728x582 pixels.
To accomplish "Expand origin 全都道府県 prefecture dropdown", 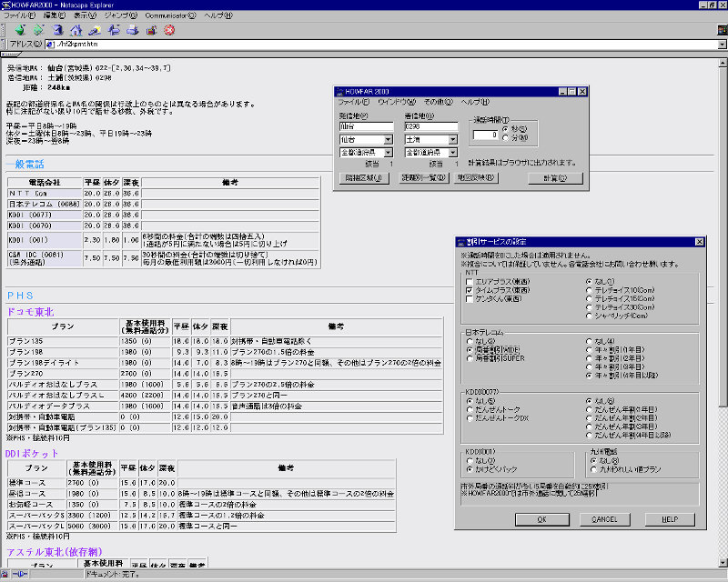I will (x=389, y=152).
